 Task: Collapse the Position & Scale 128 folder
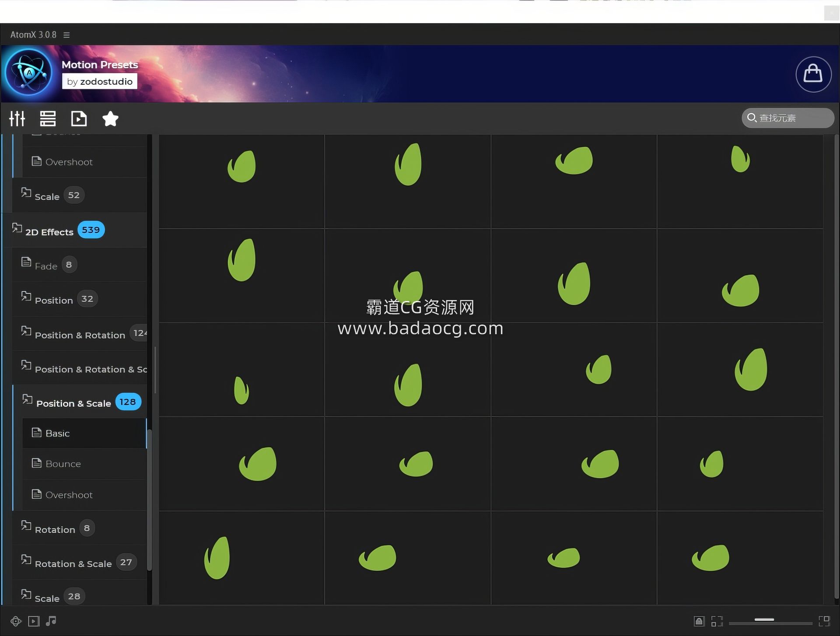pos(80,402)
